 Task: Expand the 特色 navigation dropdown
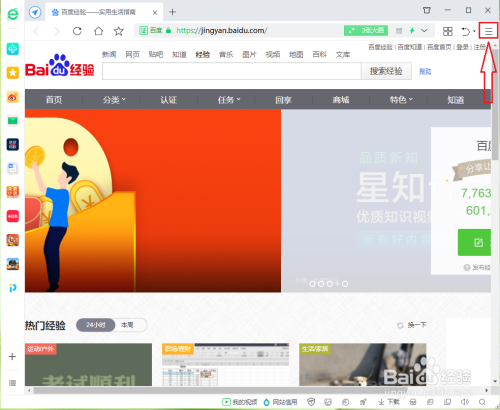click(x=401, y=100)
